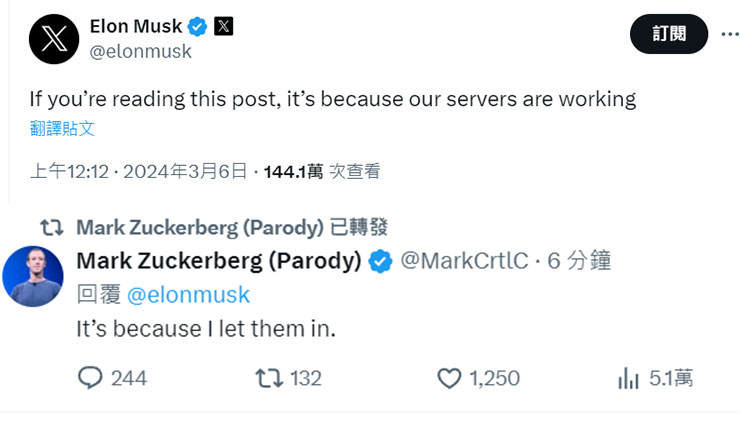Click the retweet icon beside 已轉發 label

pos(51,227)
